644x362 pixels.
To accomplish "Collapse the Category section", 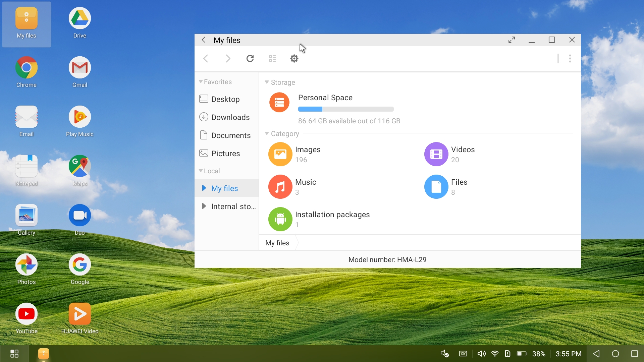I will tap(267, 134).
